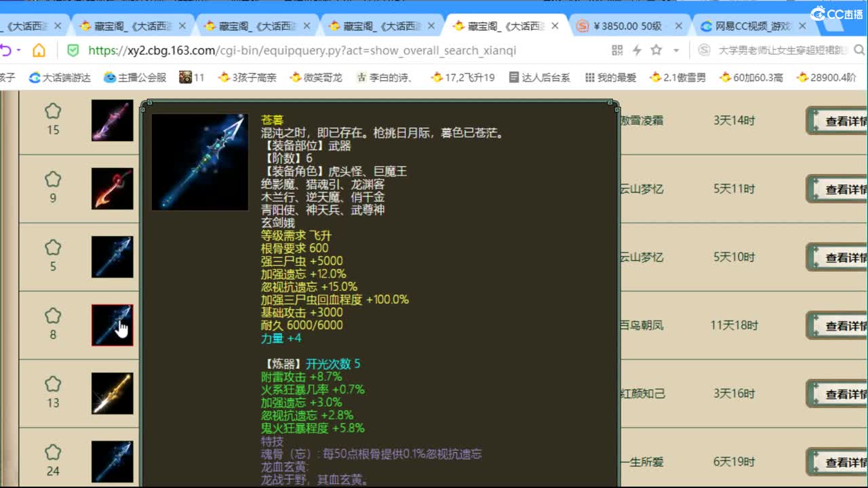Image resolution: width=868 pixels, height=488 pixels.
Task: Open the 大话端游达 bookmark
Action: pos(60,77)
